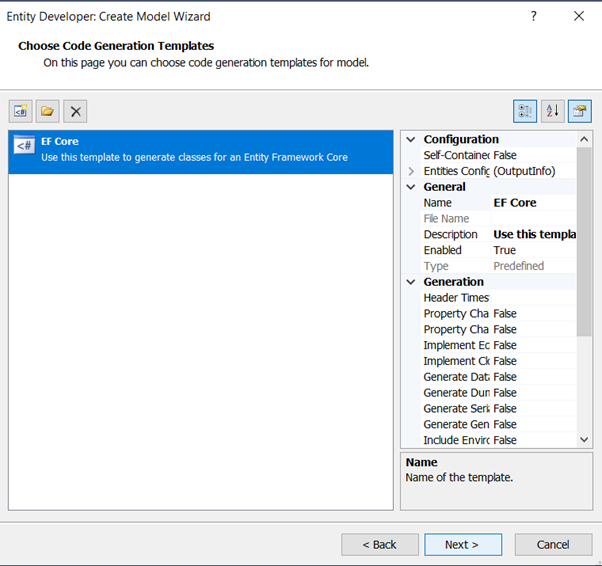Click the Add new template icon

coord(20,111)
